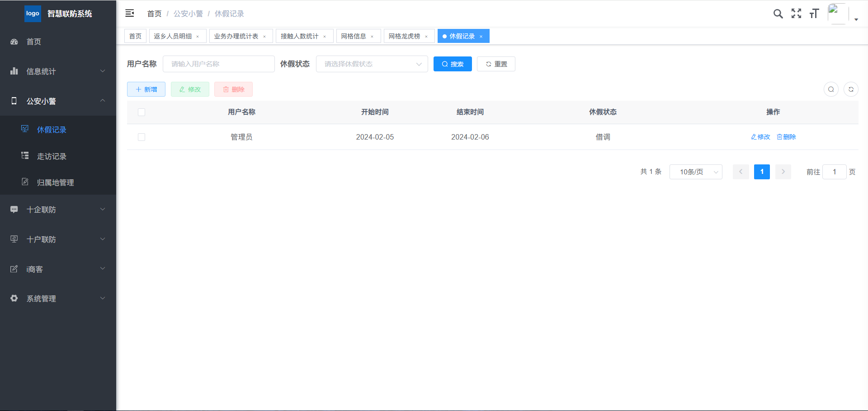The width and height of the screenshot is (868, 411).
Task: Close 返乡人员明细 tab
Action: pyautogui.click(x=198, y=37)
